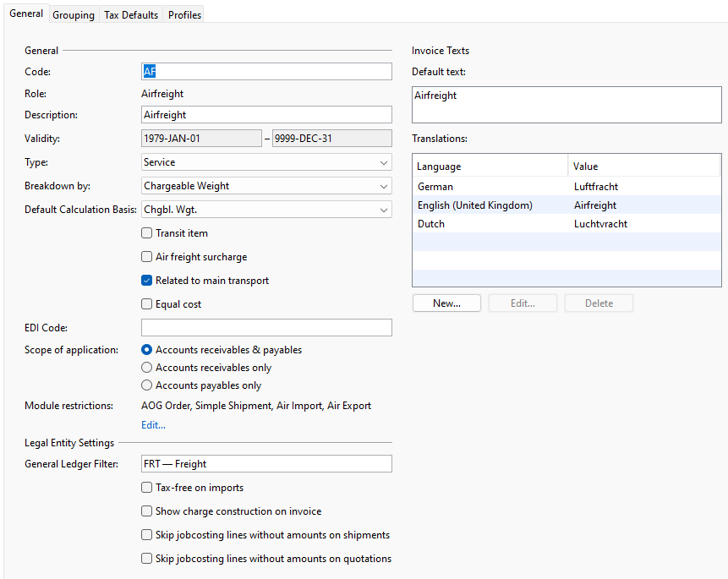Select Accounts receivables only
This screenshot has height=579, width=728.
[145, 367]
